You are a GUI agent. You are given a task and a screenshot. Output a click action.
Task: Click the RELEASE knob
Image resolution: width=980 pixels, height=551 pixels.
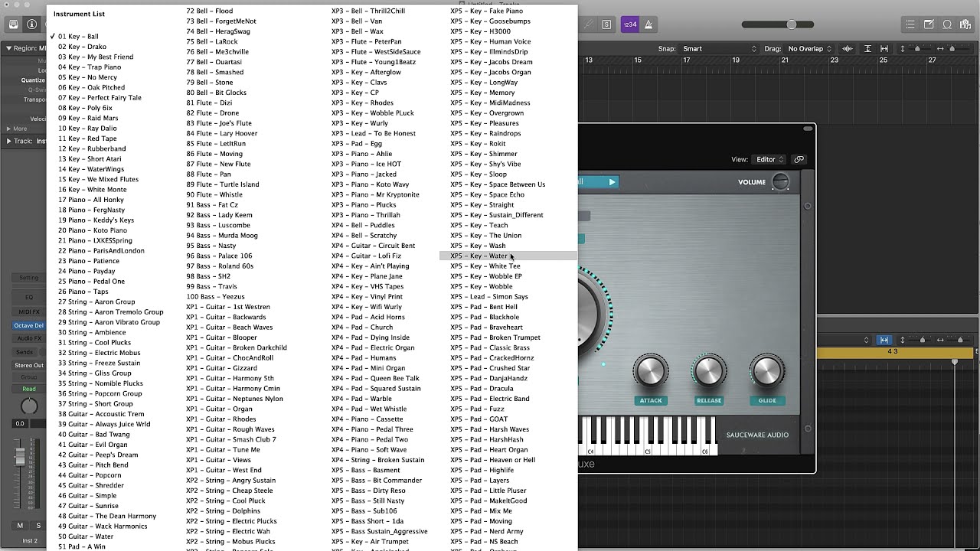coord(709,371)
